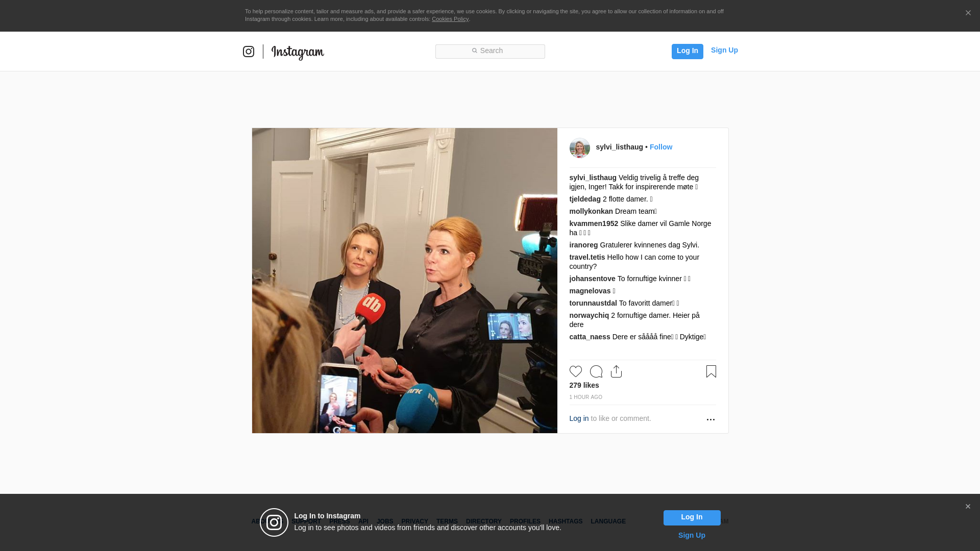
Task: Open the Cookies Policy link
Action: (x=450, y=19)
